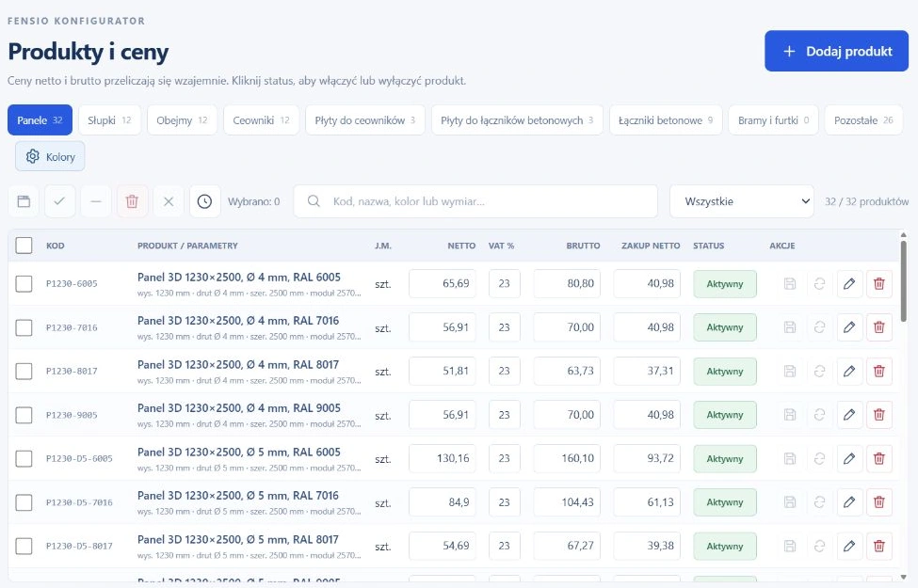918x588 pixels.
Task: Click the bulk activate checkmark icon
Action: pos(59,201)
